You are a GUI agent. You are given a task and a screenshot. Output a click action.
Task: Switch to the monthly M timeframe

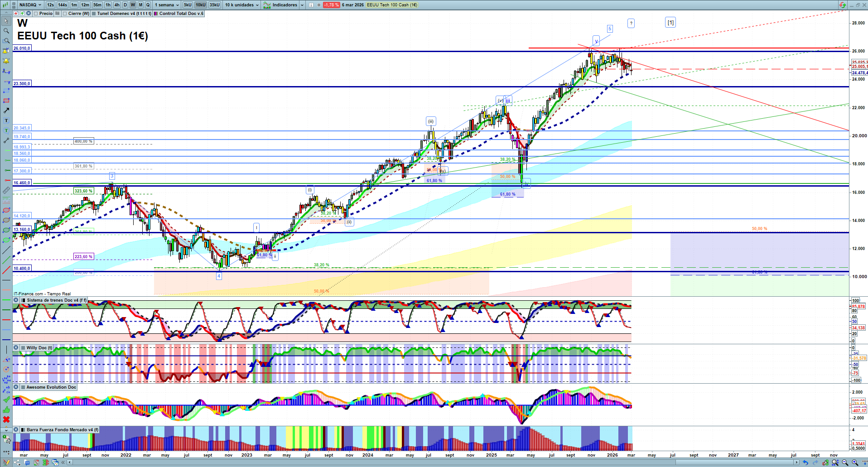coord(140,5)
